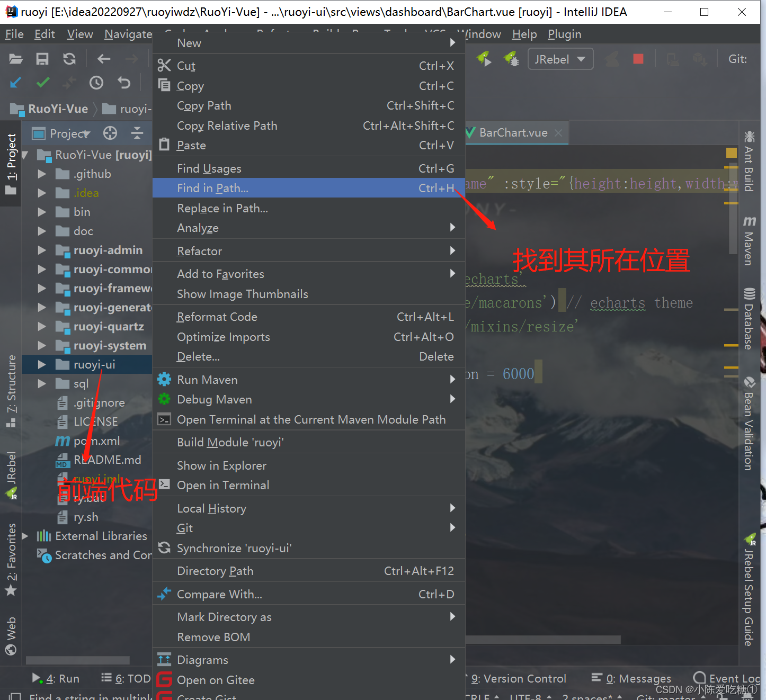766x700 pixels.
Task: Close the BarChart.vue editor tab
Action: click(x=558, y=133)
